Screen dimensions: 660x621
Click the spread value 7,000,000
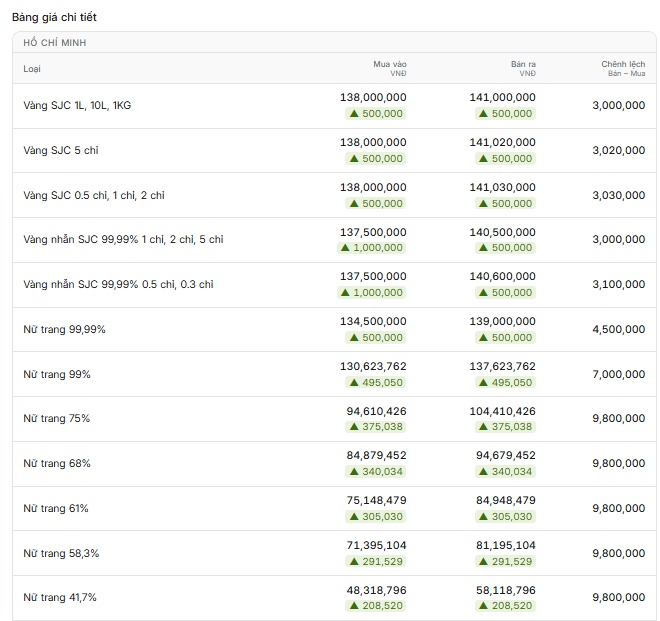(619, 374)
